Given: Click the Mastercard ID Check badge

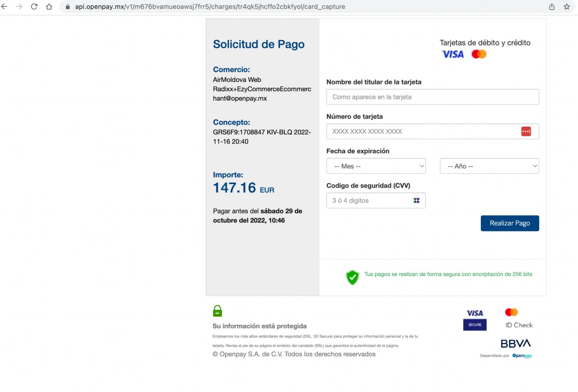Looking at the screenshot, I should pyautogui.click(x=519, y=318).
